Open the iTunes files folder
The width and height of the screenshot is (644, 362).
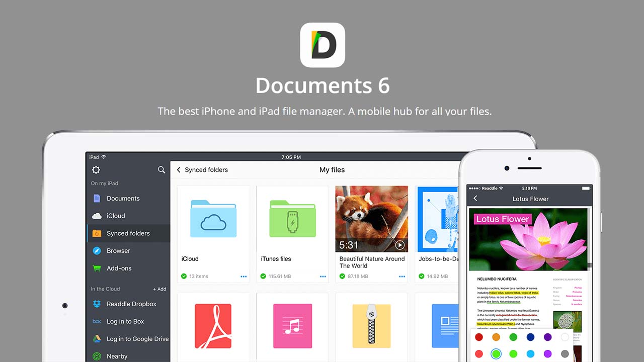(292, 219)
